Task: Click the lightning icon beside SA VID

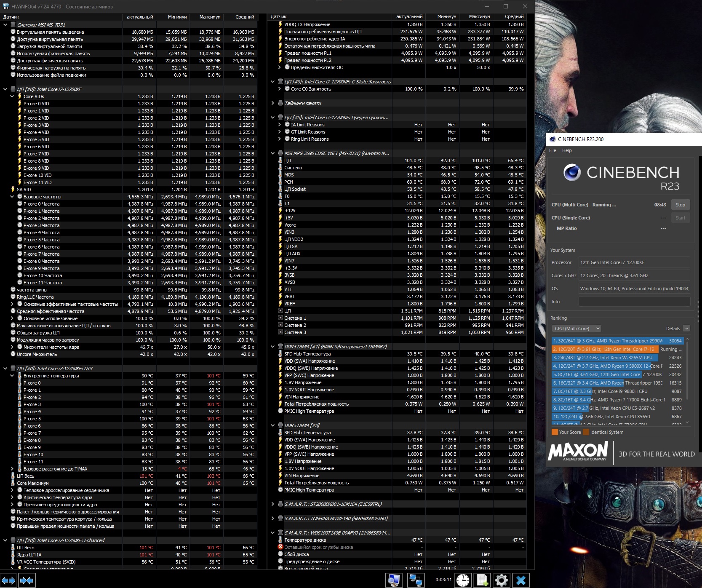Action: (13, 190)
